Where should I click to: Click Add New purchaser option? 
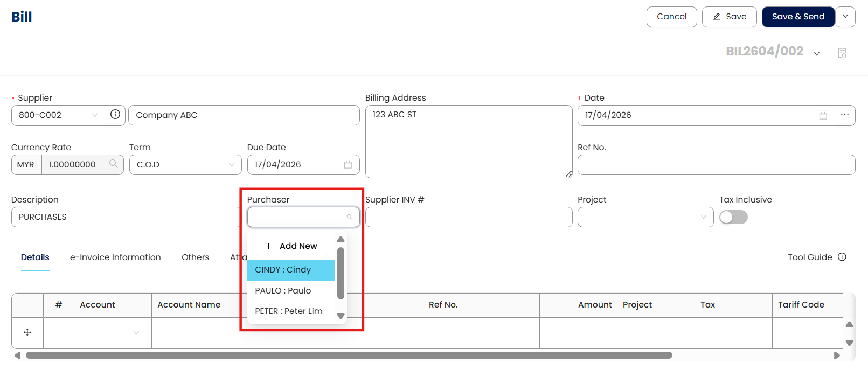click(291, 246)
